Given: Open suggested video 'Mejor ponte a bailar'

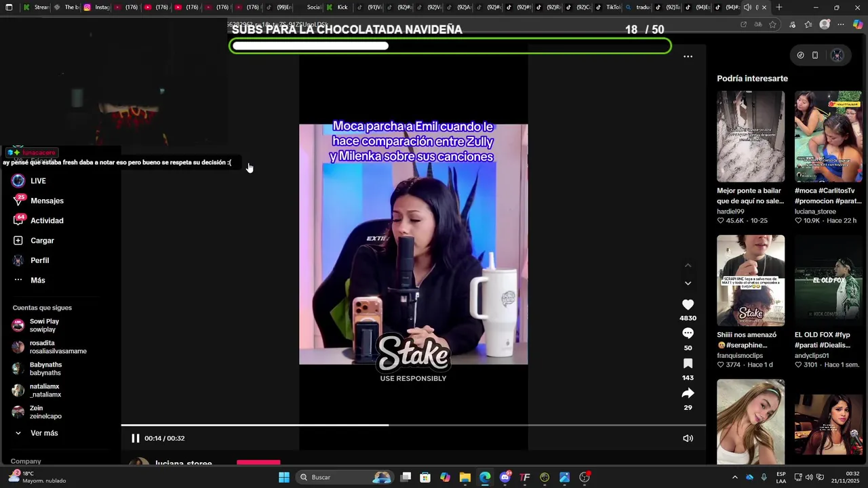Looking at the screenshot, I should [x=751, y=137].
